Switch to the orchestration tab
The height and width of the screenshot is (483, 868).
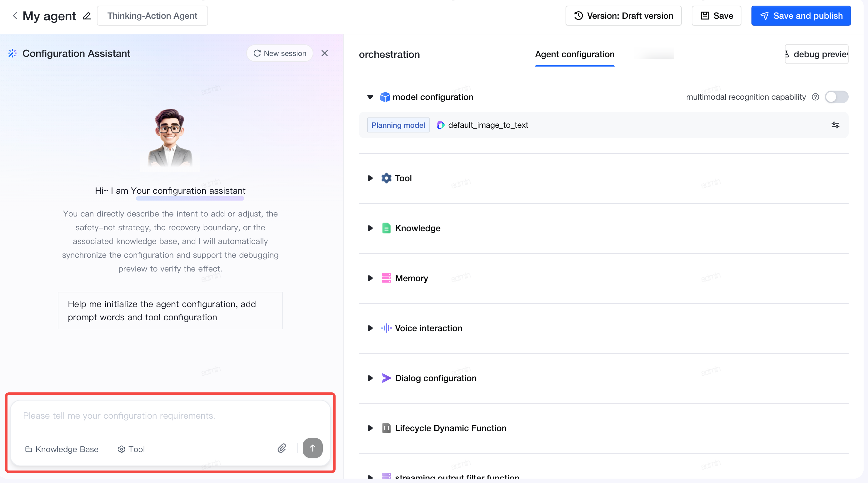click(x=389, y=54)
